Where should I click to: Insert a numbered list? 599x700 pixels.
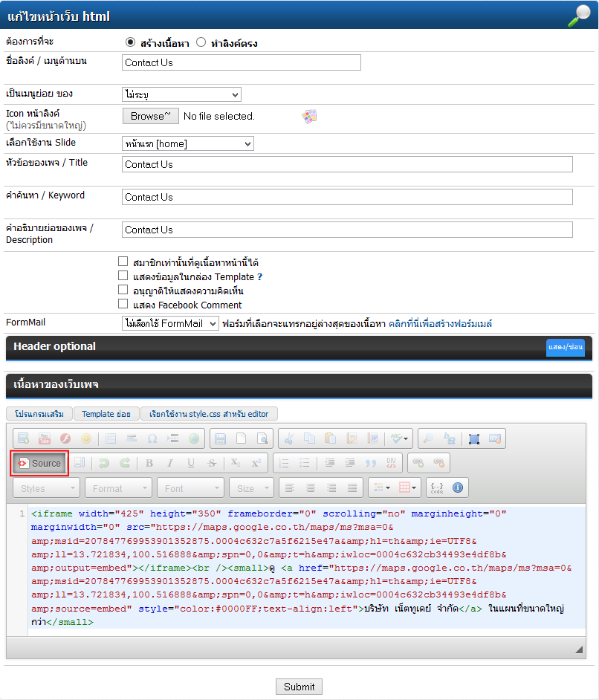283,463
